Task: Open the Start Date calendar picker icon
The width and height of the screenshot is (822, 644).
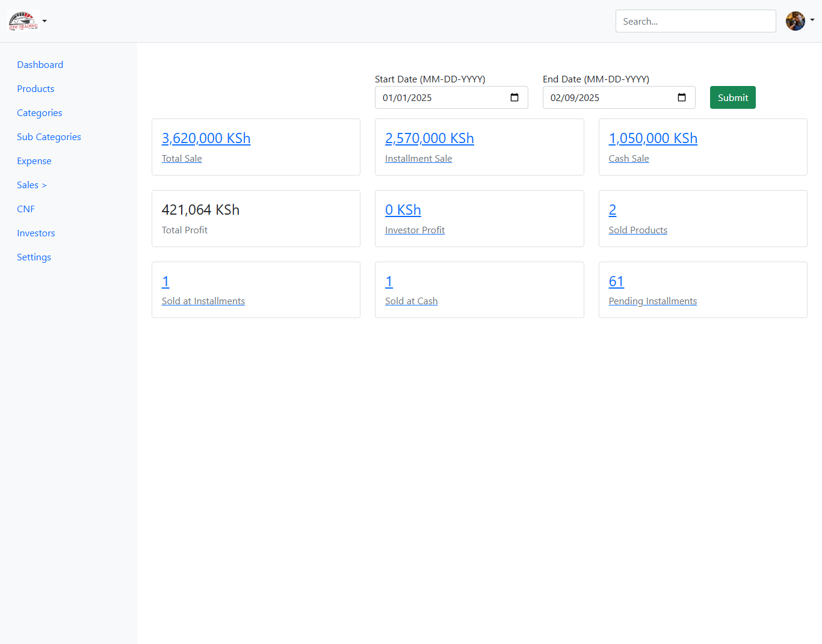Action: [x=515, y=97]
